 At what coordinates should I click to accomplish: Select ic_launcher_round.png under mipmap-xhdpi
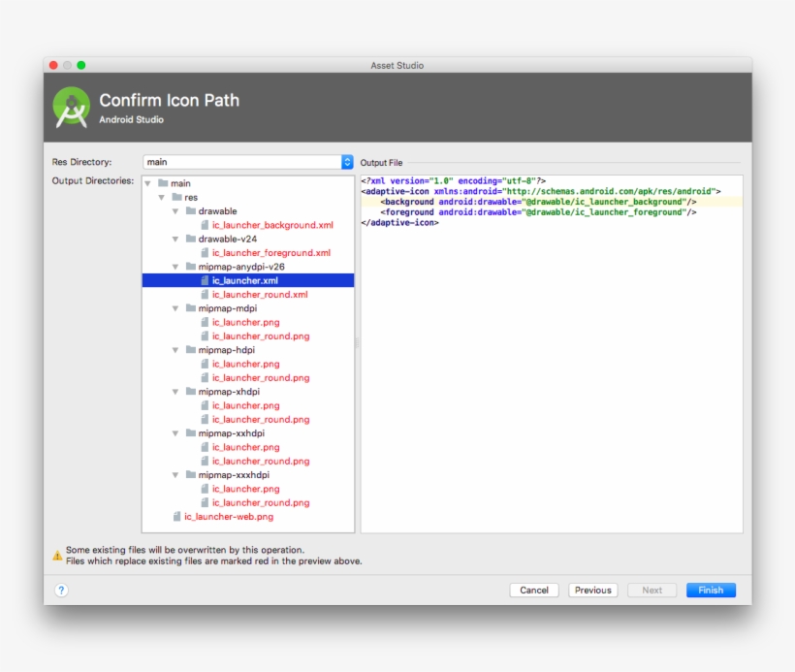point(260,419)
